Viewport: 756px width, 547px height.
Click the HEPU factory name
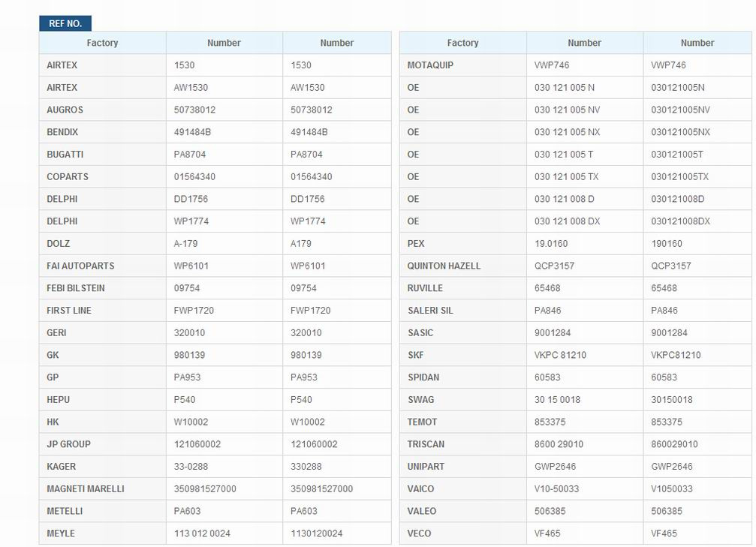[x=59, y=399]
